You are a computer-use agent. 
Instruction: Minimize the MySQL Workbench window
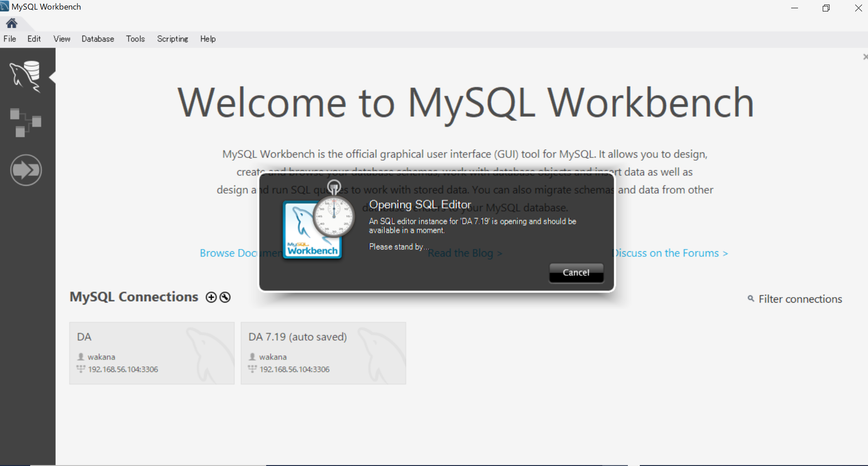(794, 8)
